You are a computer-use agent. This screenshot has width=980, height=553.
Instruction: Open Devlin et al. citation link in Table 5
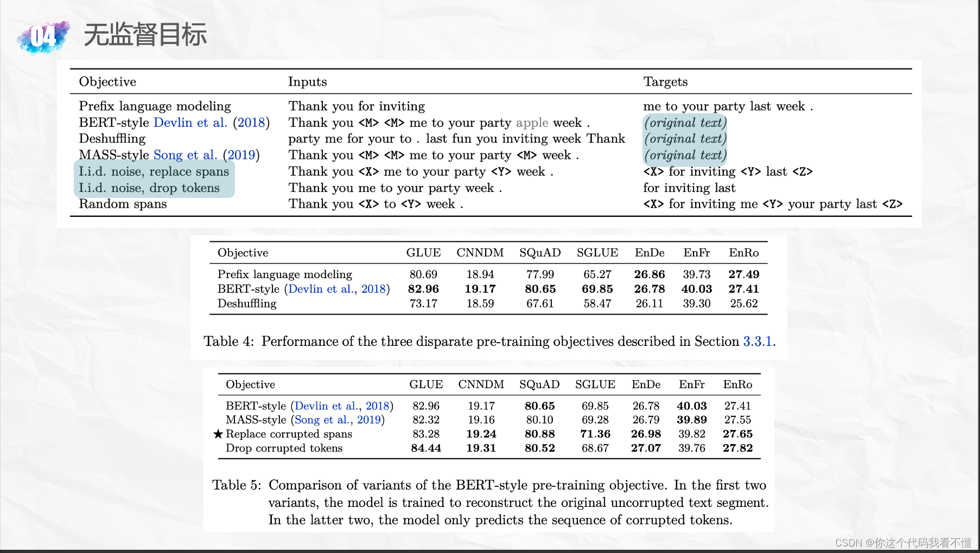pyautogui.click(x=326, y=406)
